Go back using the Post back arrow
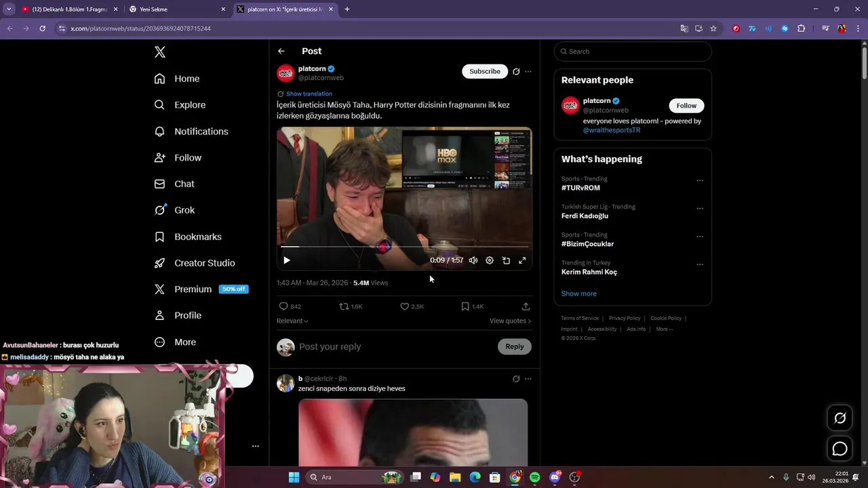Image resolution: width=868 pixels, height=488 pixels. pos(281,51)
